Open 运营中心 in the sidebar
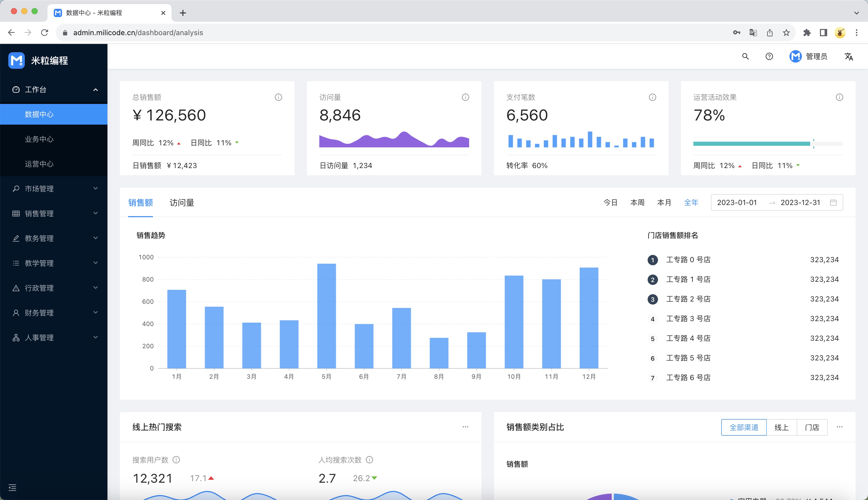The width and height of the screenshot is (868, 500). point(53,164)
